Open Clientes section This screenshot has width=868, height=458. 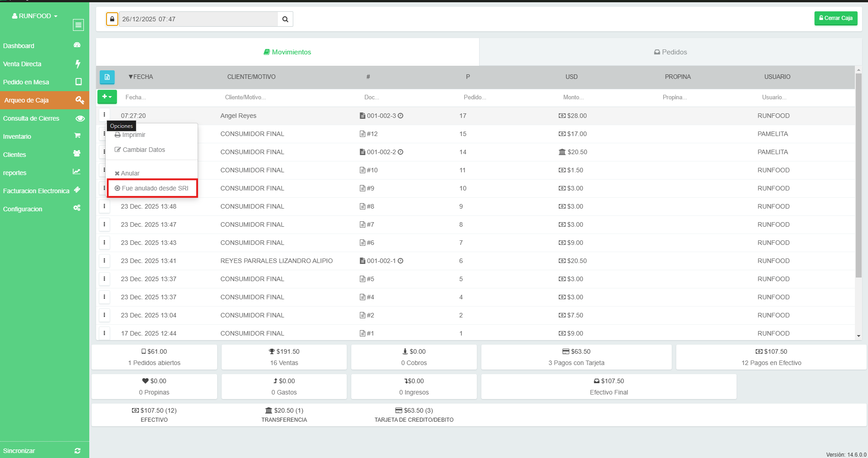[x=44, y=155]
